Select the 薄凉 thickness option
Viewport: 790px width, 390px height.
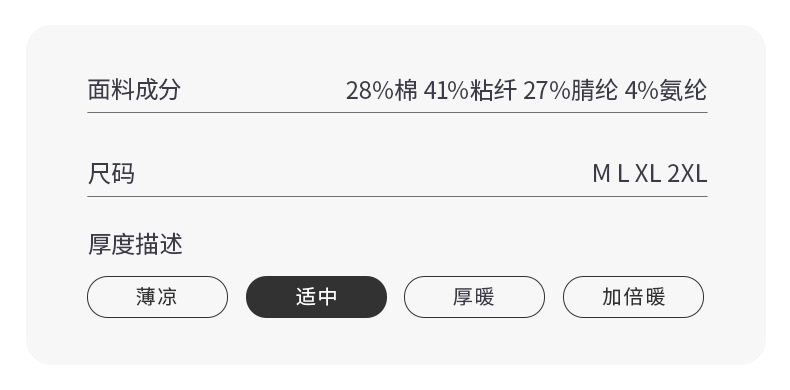(x=157, y=297)
